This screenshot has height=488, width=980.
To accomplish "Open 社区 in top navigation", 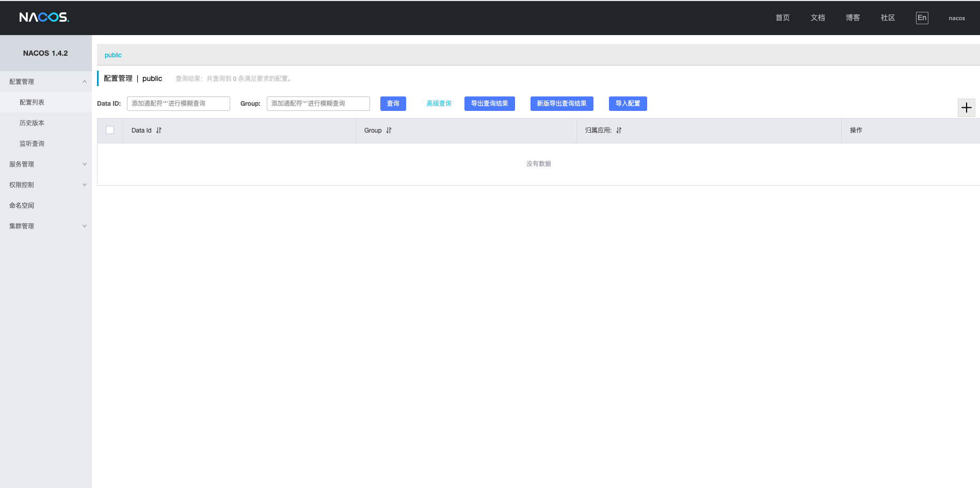I will (888, 18).
